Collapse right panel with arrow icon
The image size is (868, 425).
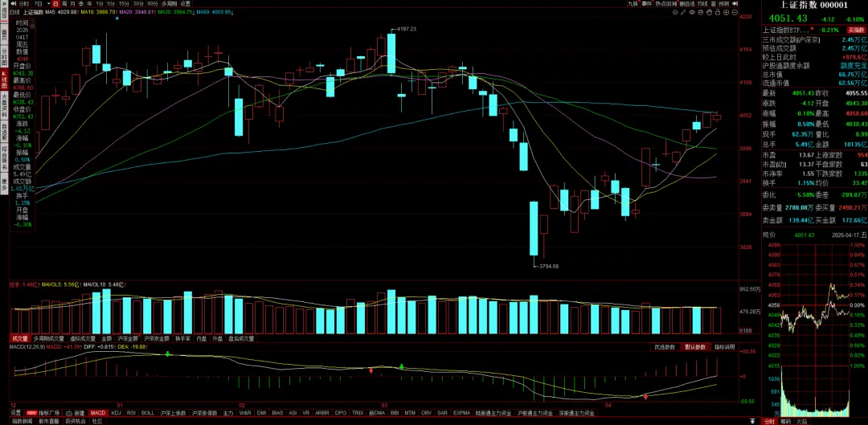coord(735,4)
